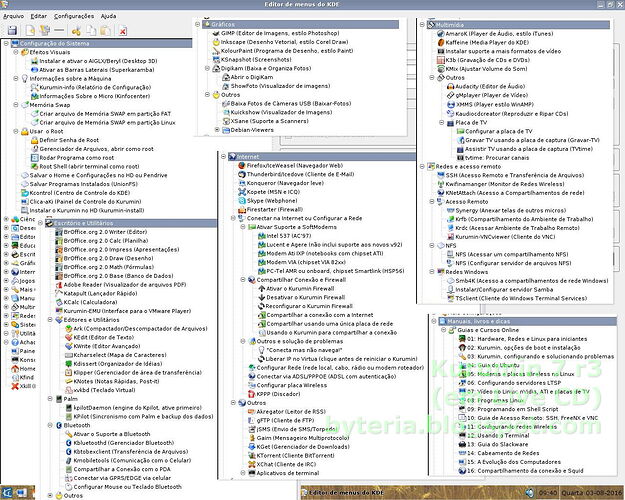Open the Ajuda menu
This screenshot has height=500, width=625.
click(x=108, y=16)
